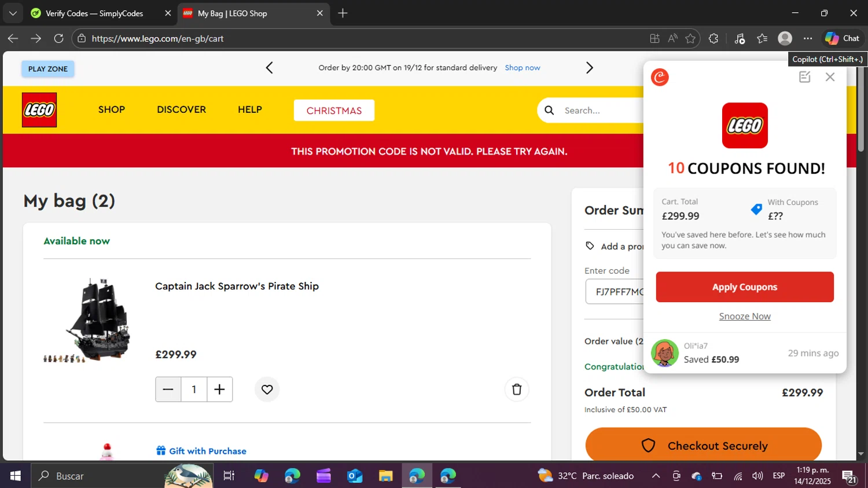Open browser profile avatar
The image size is (868, 488).
click(785, 38)
